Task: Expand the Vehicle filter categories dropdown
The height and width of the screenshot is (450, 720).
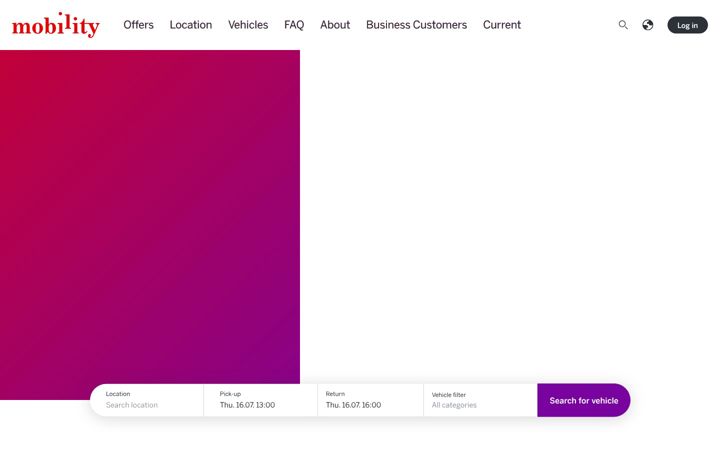Action: pos(480,400)
